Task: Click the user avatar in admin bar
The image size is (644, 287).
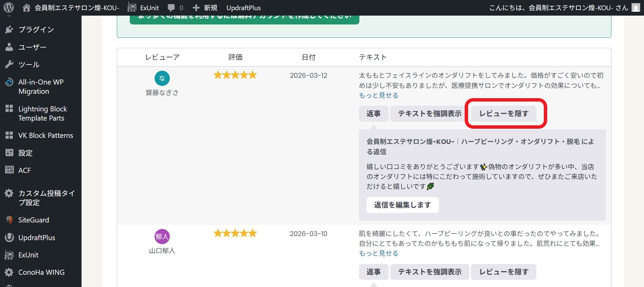Action: click(636, 8)
